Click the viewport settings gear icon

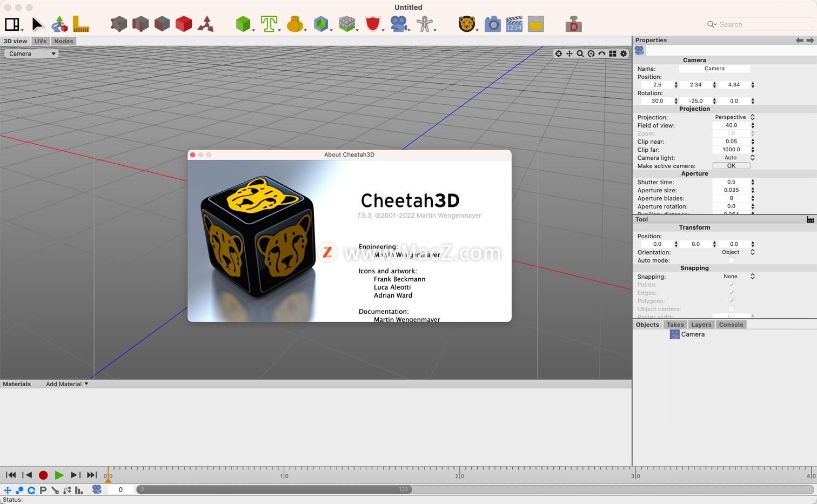click(x=624, y=53)
